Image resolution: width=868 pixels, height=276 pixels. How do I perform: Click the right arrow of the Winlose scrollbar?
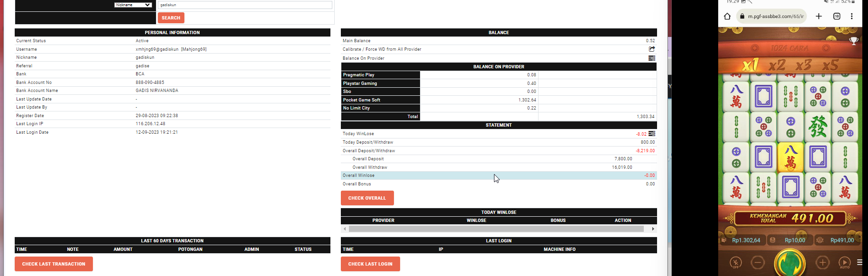point(653,229)
